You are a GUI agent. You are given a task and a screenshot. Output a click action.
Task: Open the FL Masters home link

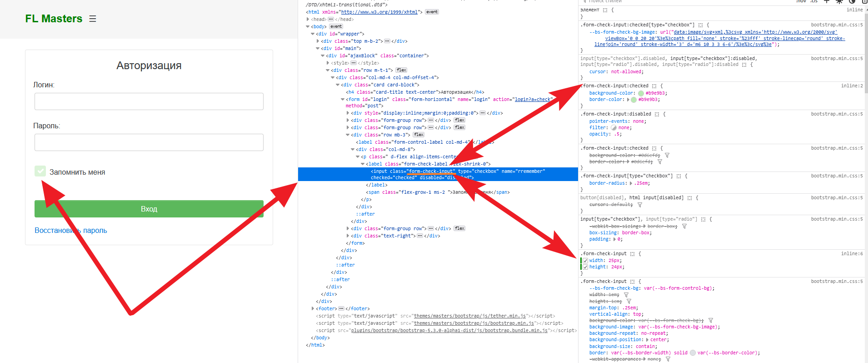tap(54, 19)
